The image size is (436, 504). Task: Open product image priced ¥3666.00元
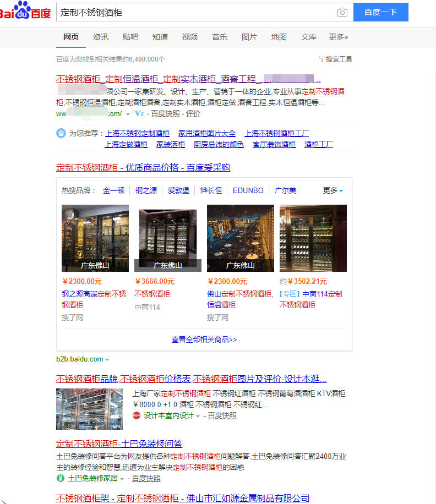(168, 238)
